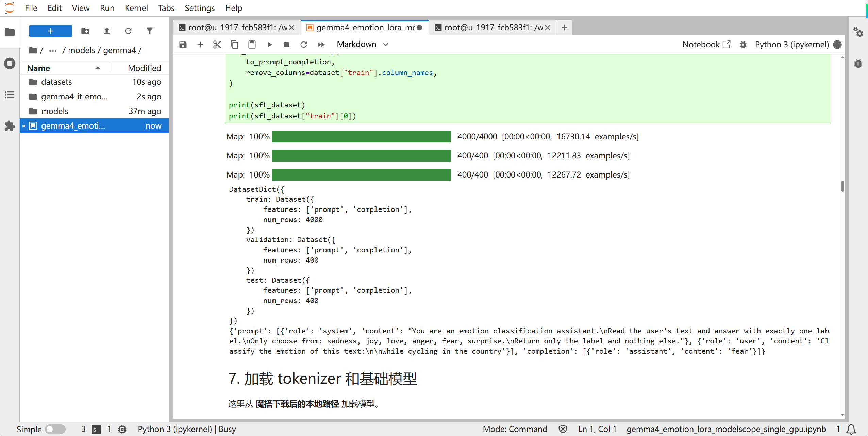
Task: Open notebook in Notebook view
Action: click(x=706, y=45)
